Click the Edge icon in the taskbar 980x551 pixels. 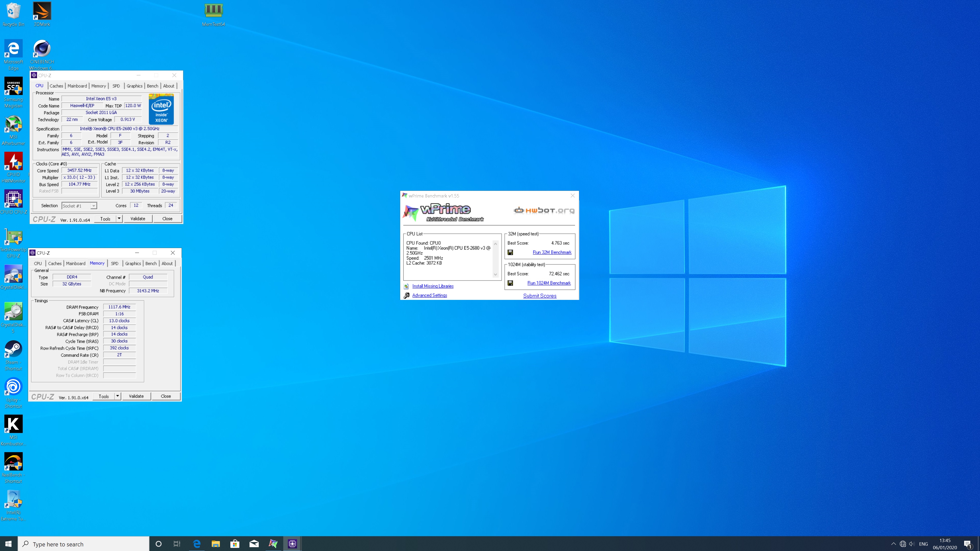coord(197,544)
